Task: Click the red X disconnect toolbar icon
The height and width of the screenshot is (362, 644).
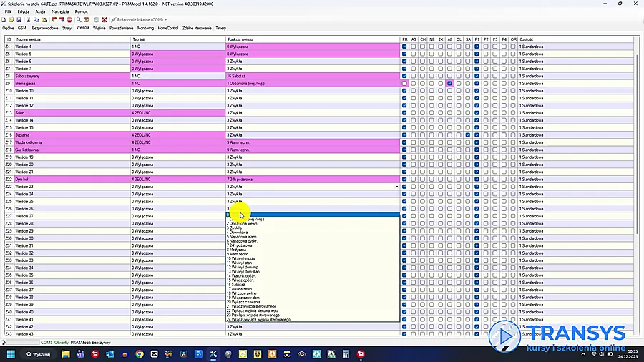Action: pyautogui.click(x=104, y=20)
